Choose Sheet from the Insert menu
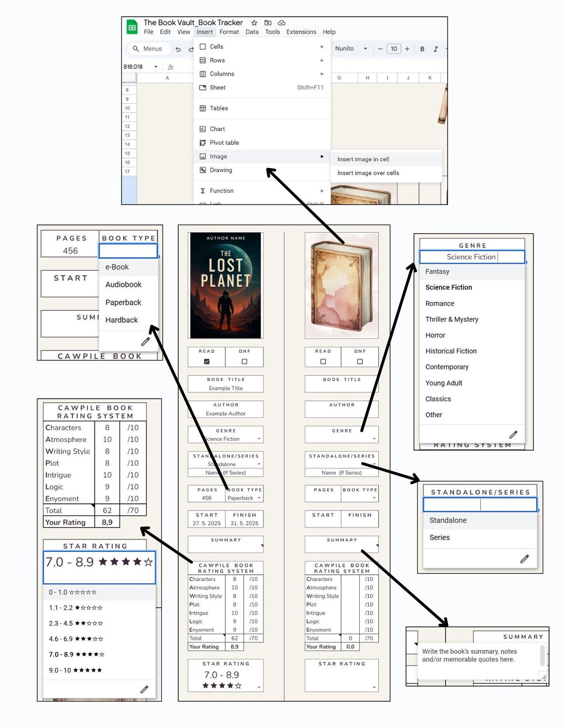The width and height of the screenshot is (565, 728). (x=262, y=87)
